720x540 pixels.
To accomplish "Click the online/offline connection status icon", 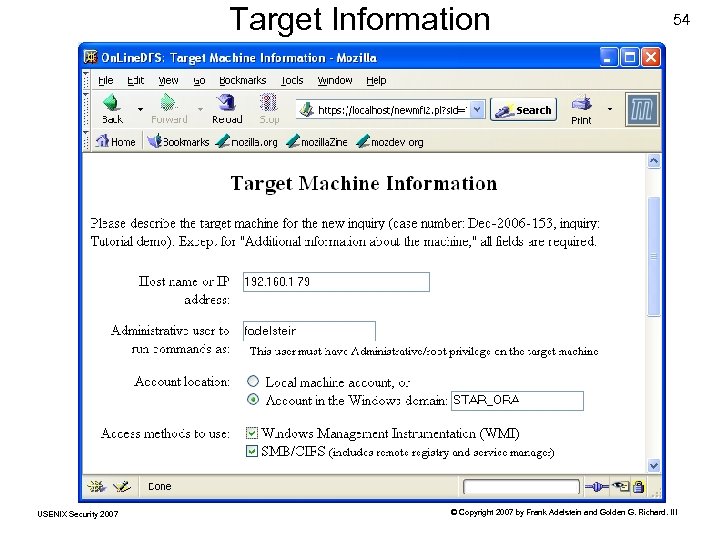I will pyautogui.click(x=596, y=487).
